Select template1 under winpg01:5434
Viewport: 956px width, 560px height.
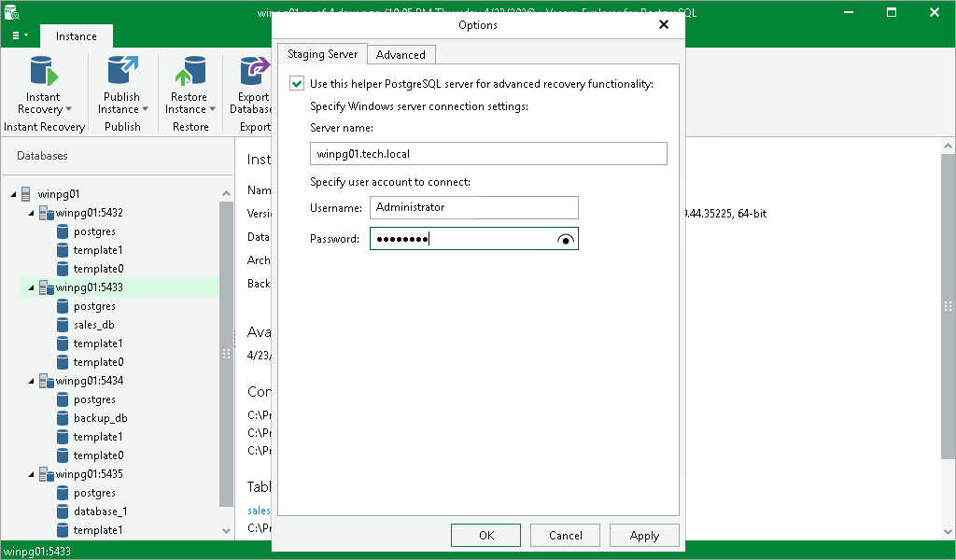(98, 437)
